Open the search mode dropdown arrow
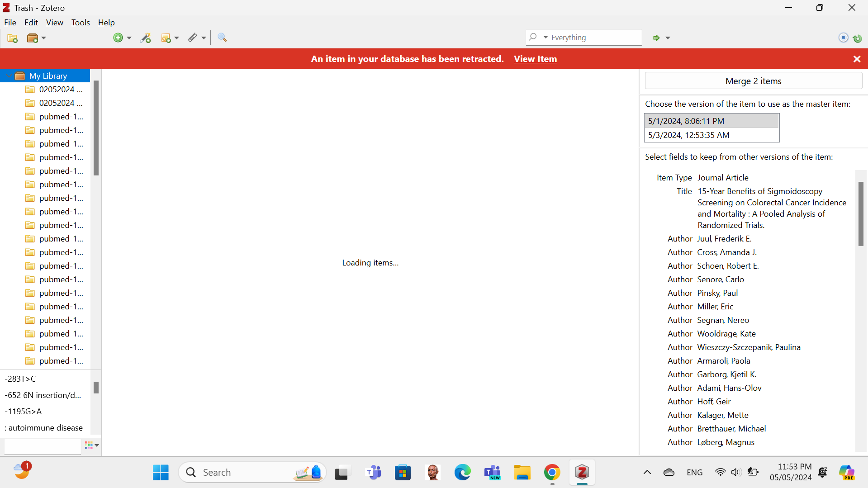868x488 pixels. pyautogui.click(x=545, y=38)
